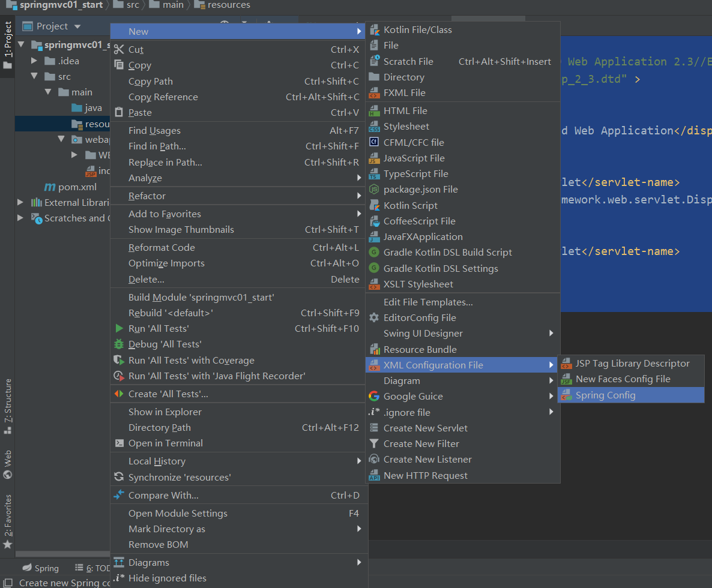The width and height of the screenshot is (712, 588).
Task: Collapse the springmvc01_start project tree node
Action: 22,44
